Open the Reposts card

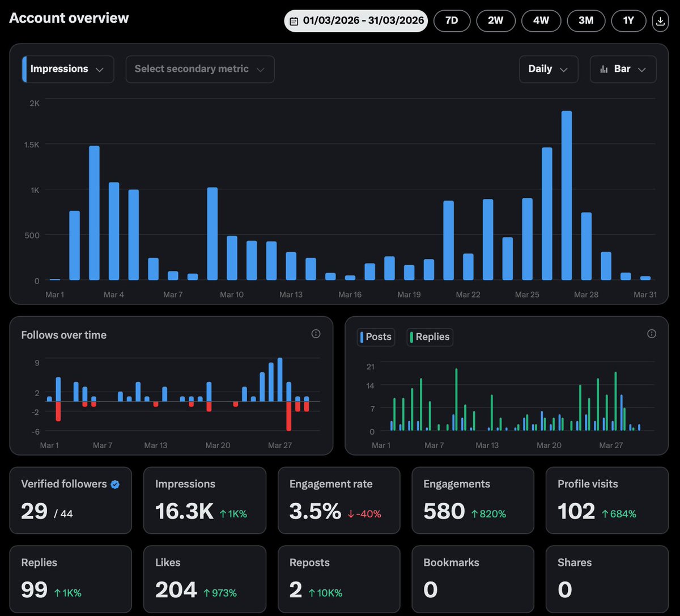point(339,579)
